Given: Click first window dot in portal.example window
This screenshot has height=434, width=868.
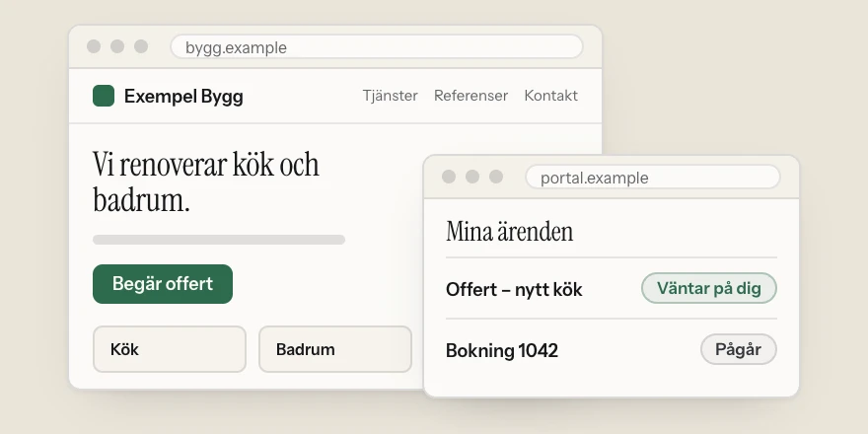Looking at the screenshot, I should pos(449,177).
